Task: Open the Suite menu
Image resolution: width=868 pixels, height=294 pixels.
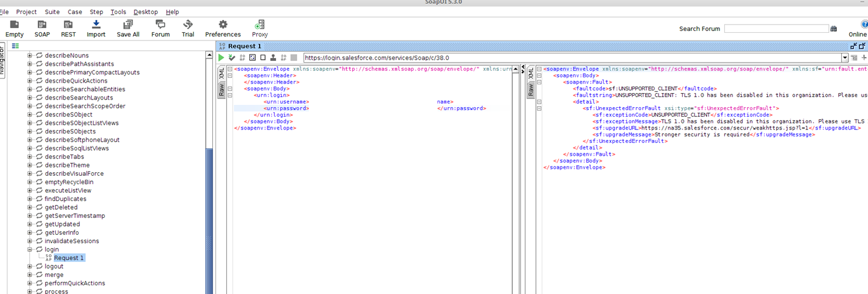Action: coord(52,12)
